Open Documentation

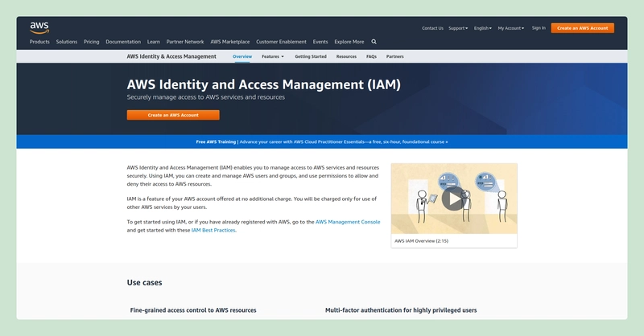[123, 42]
